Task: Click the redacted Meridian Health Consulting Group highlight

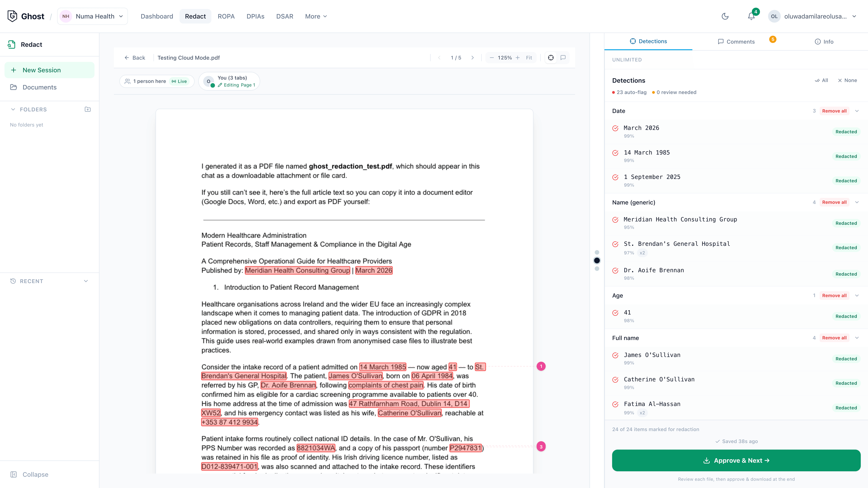Action: pos(297,270)
